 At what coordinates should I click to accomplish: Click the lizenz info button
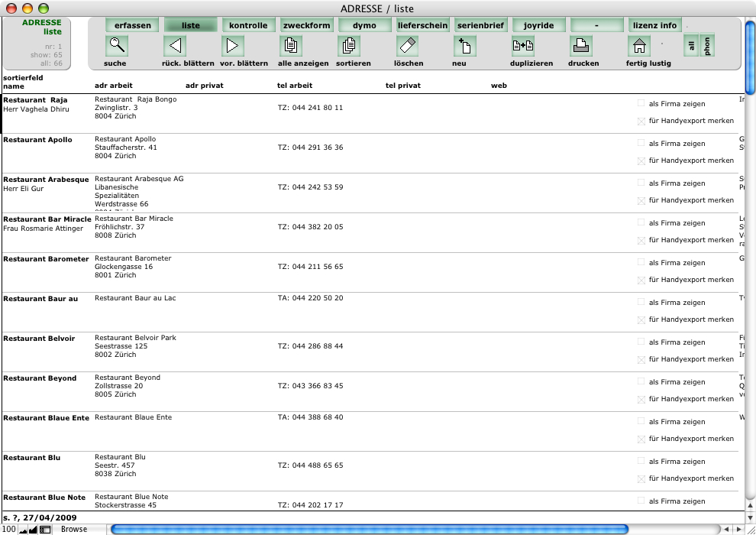pos(654,25)
